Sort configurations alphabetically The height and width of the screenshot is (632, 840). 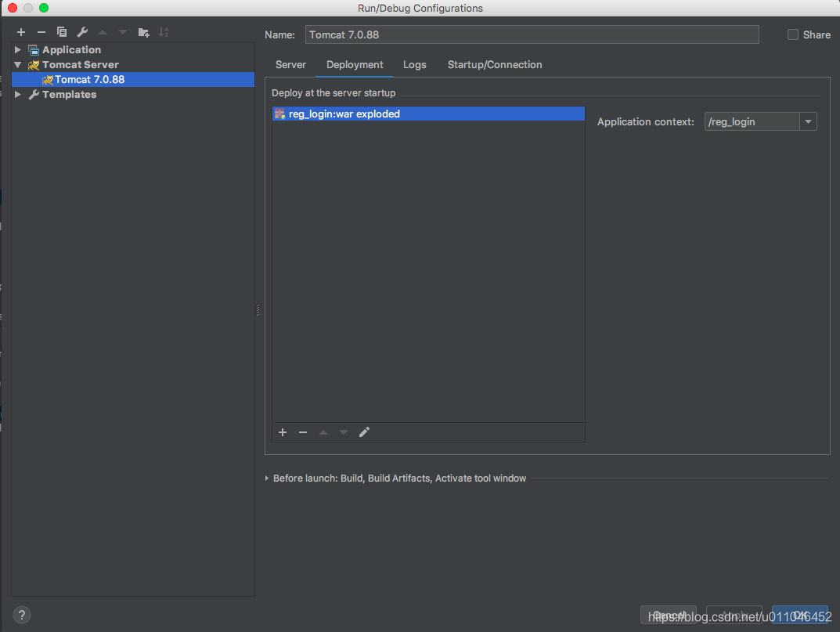164,32
